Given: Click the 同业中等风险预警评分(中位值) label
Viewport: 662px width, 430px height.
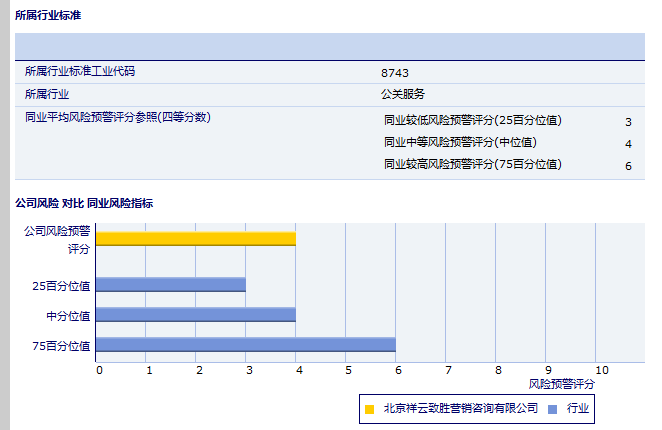Looking at the screenshot, I should point(460,143).
